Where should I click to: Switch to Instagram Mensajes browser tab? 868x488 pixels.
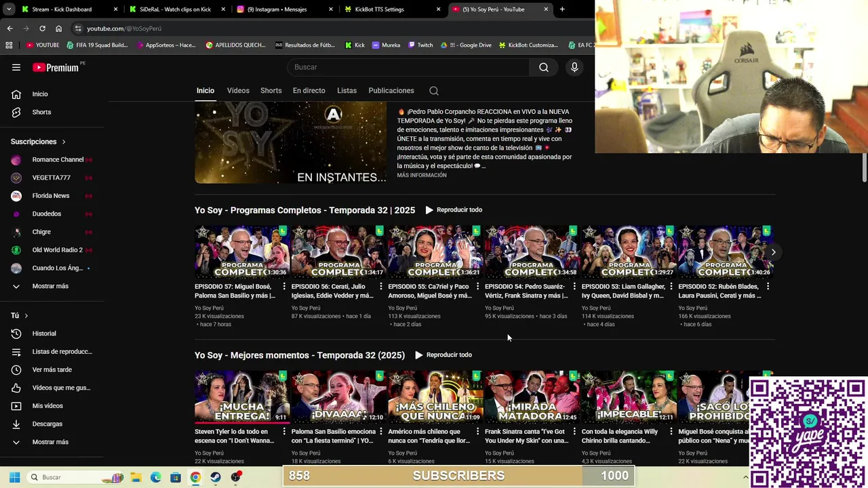click(x=285, y=9)
